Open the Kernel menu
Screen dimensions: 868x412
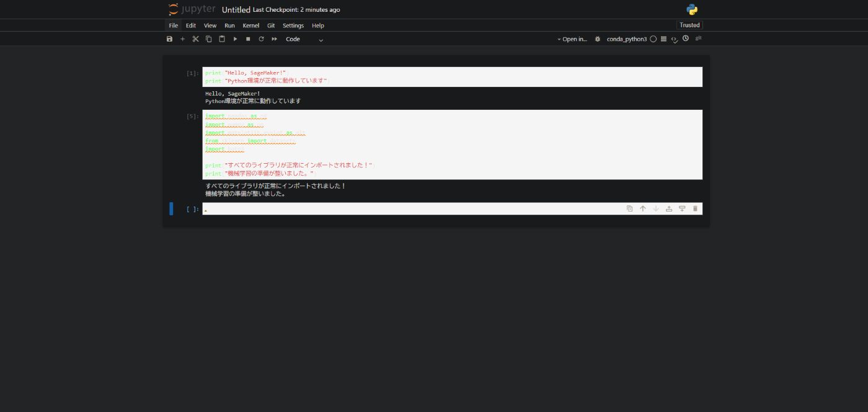click(251, 25)
